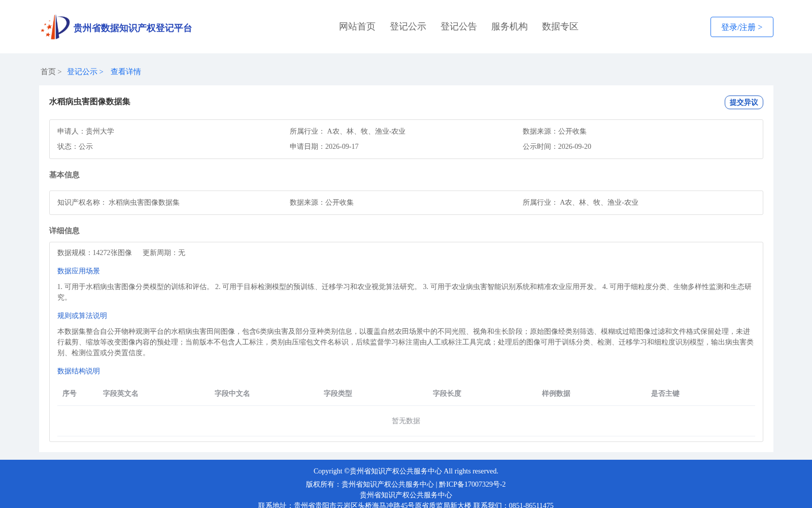Click the 基本信息 section heading

point(64,175)
